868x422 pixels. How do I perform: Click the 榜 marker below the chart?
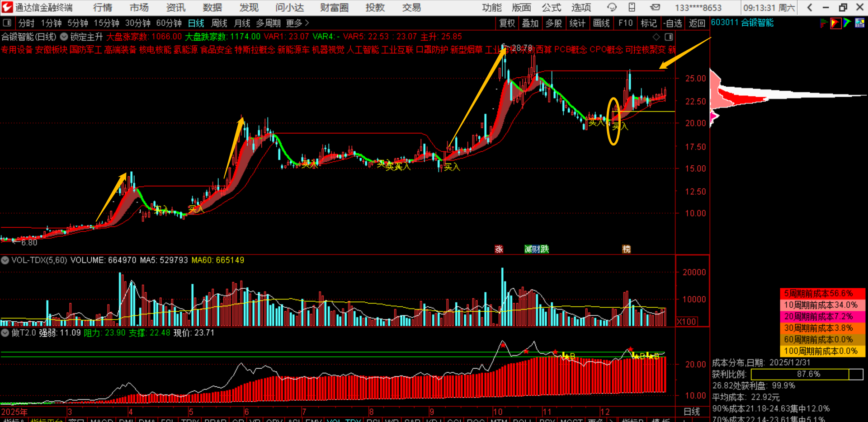pyautogui.click(x=626, y=249)
